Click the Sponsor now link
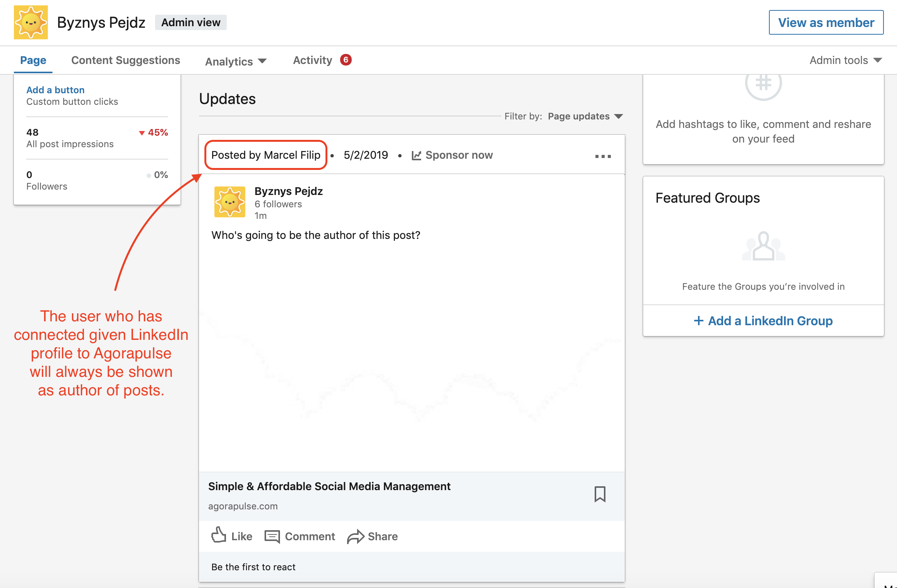This screenshot has width=897, height=588. pos(459,155)
